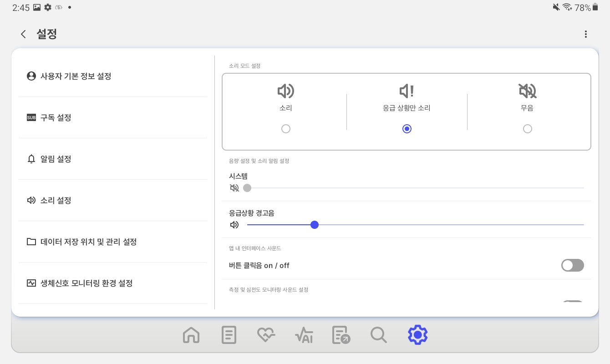Viewport: 610px width, 364px height.
Task: Click the 무음 mode label
Action: (x=528, y=108)
